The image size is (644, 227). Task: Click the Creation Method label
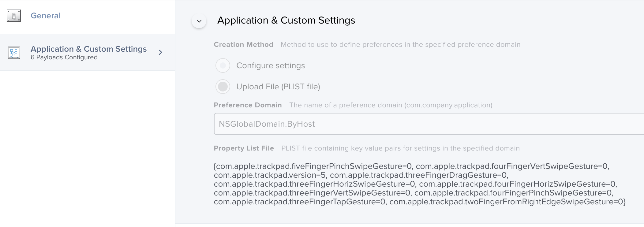243,45
